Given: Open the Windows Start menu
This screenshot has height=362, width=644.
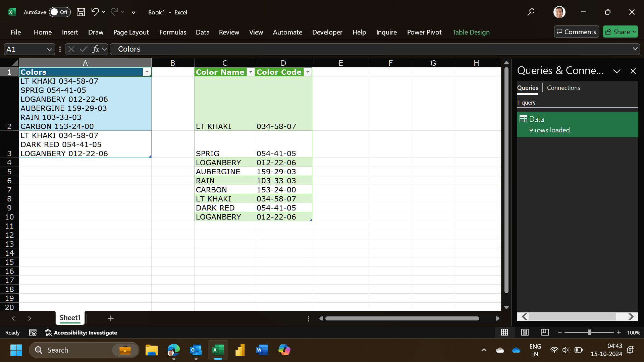Looking at the screenshot, I should coord(16,350).
